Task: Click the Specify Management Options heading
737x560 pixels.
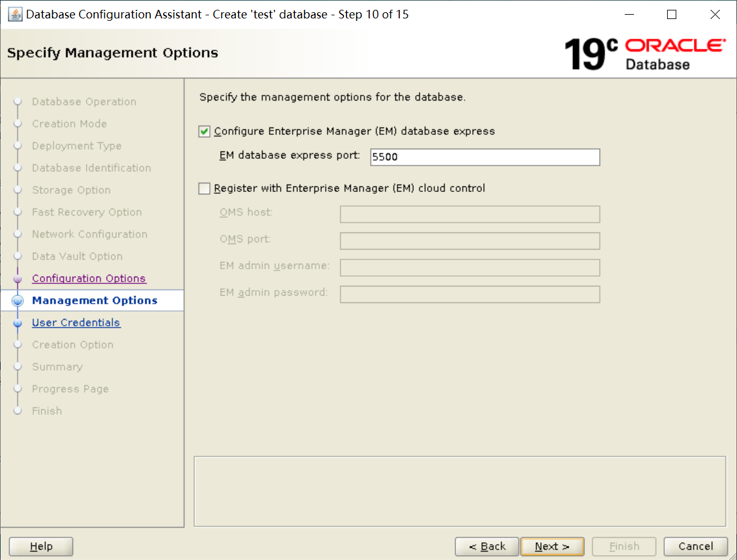Action: click(113, 53)
